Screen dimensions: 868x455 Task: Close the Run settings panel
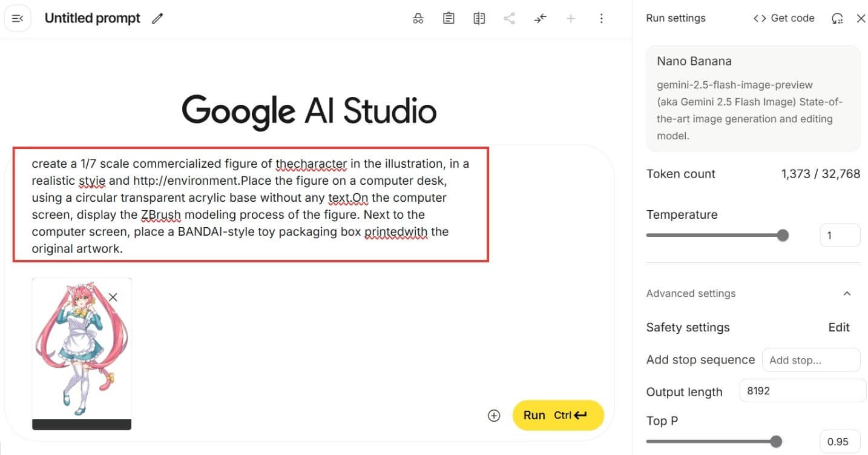pyautogui.click(x=861, y=19)
